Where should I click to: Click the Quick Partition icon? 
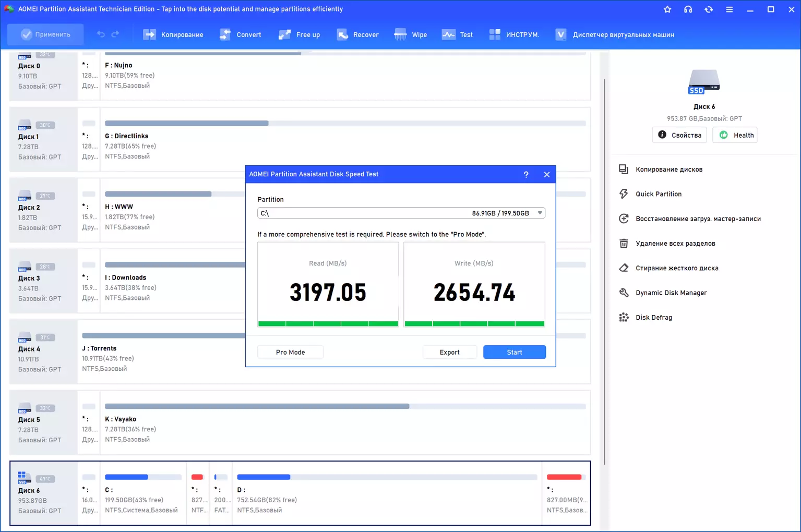point(624,194)
